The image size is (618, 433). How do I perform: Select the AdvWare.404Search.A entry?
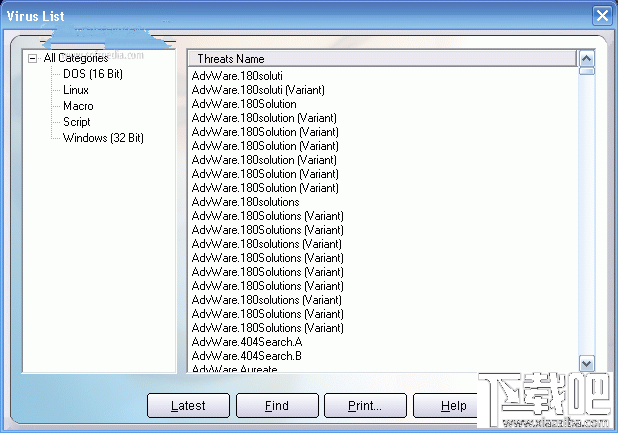point(247,342)
